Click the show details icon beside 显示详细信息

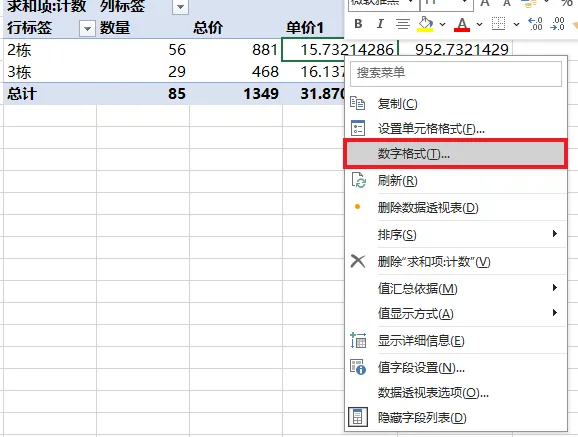point(358,340)
